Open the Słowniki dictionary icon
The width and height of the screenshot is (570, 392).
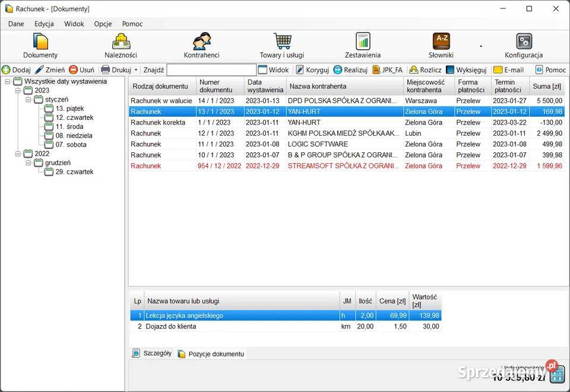pos(441,42)
